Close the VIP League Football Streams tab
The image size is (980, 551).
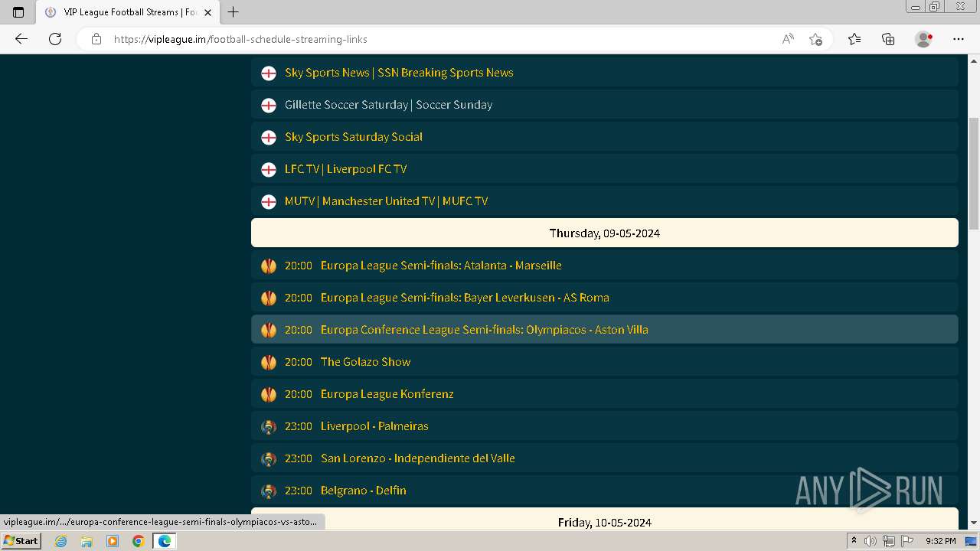click(x=207, y=12)
